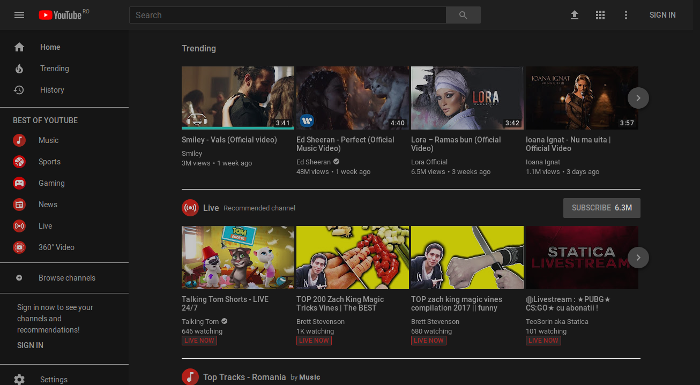Click the YouTube logo

(64, 15)
